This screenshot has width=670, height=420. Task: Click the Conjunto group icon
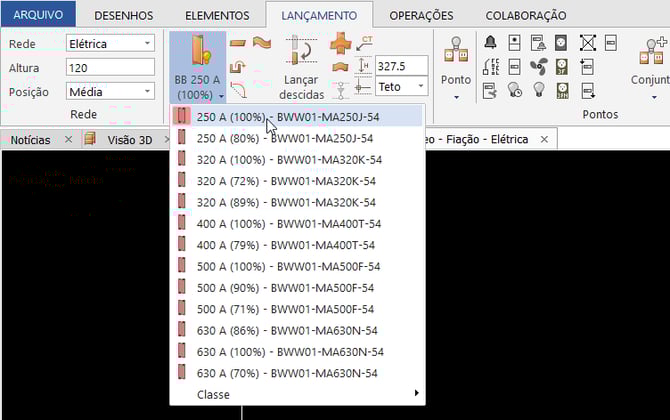click(651, 52)
